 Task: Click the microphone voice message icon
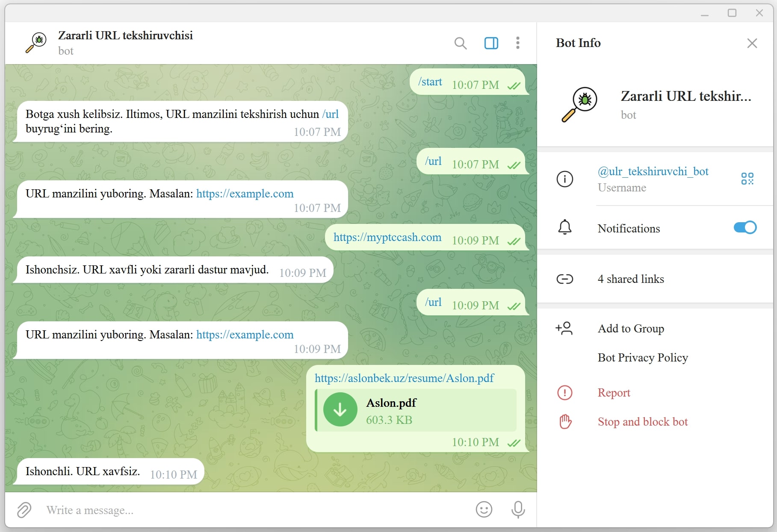pyautogui.click(x=518, y=509)
